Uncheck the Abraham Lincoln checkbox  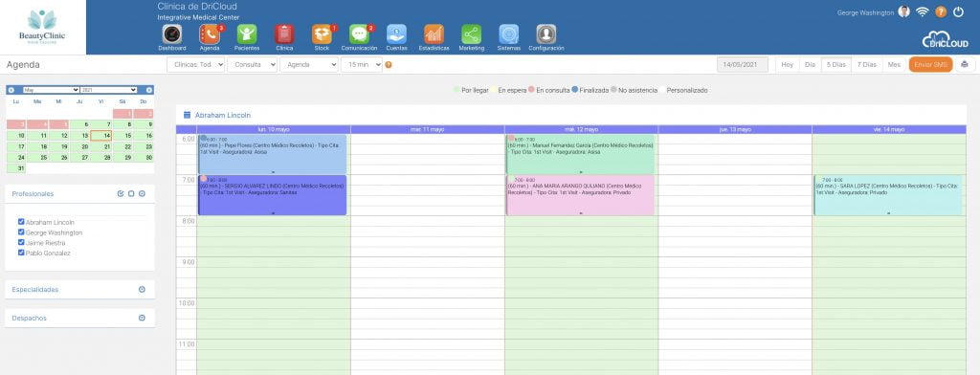[21, 222]
